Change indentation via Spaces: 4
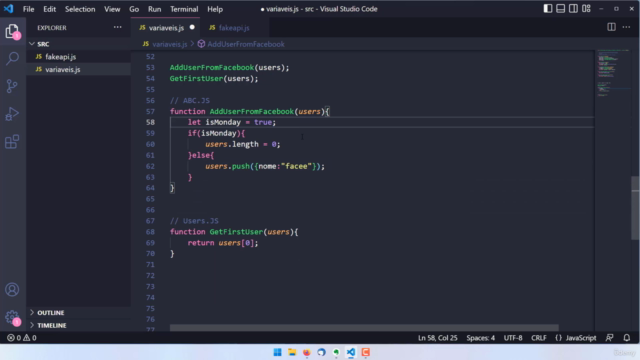The width and height of the screenshot is (640, 360). (480, 338)
